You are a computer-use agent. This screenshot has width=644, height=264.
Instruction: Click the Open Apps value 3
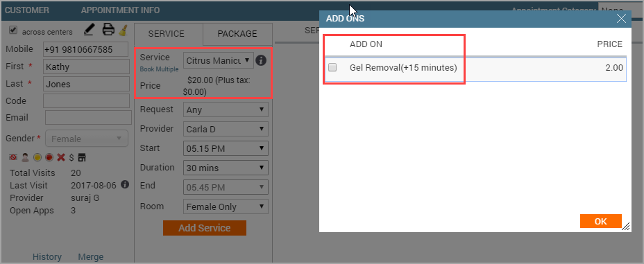[73, 210]
